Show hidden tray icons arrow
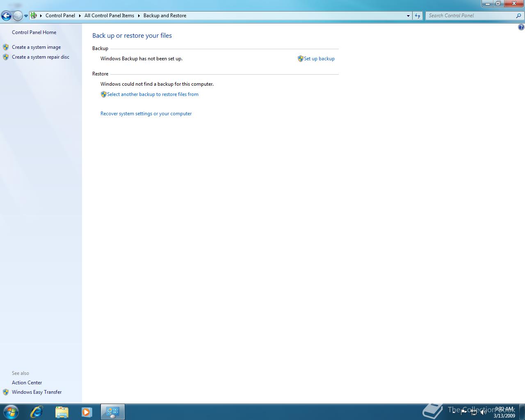Image resolution: width=525 pixels, height=420 pixels. tap(454, 412)
